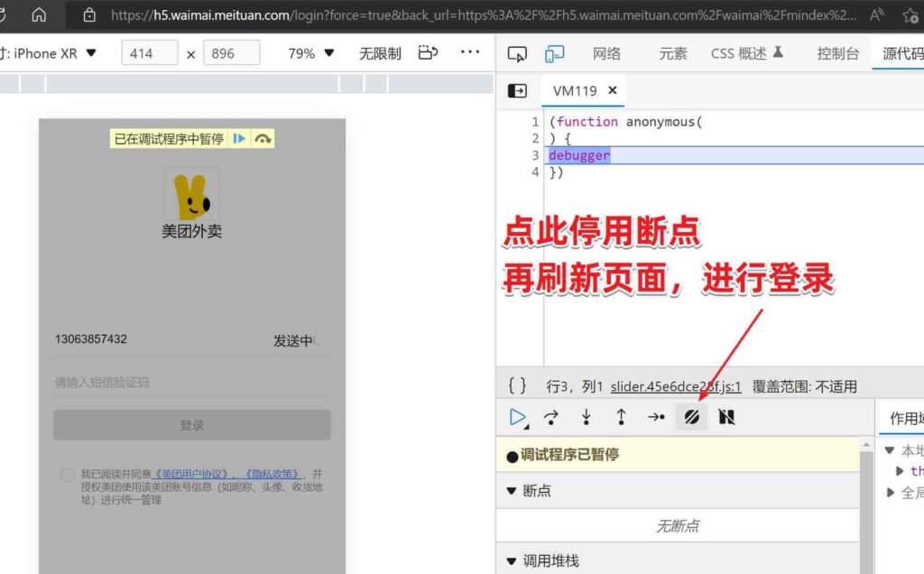Expand the 'th' variable in scope
924x574 pixels.
900,471
